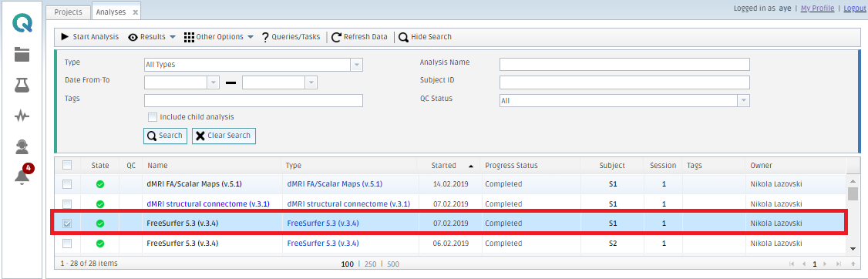Click the Search button
The width and height of the screenshot is (868, 279).
pyautogui.click(x=165, y=136)
